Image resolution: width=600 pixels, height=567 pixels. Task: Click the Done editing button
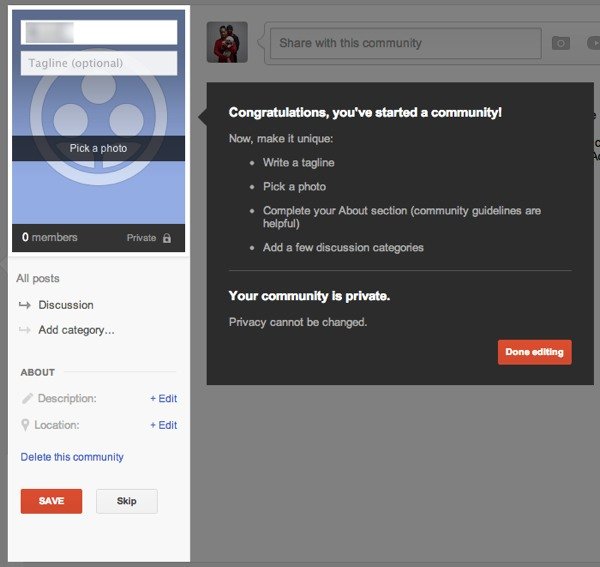tap(535, 352)
